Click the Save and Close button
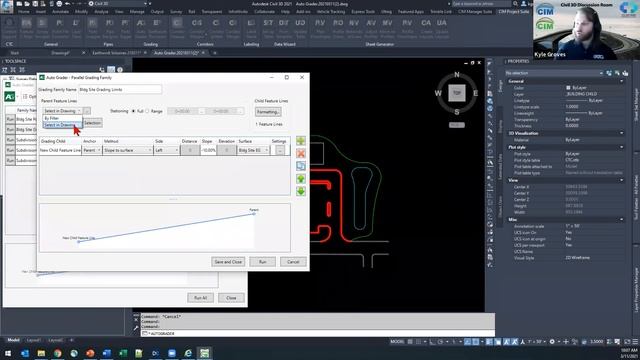Screen dimensions: 640x360 coord(228,262)
